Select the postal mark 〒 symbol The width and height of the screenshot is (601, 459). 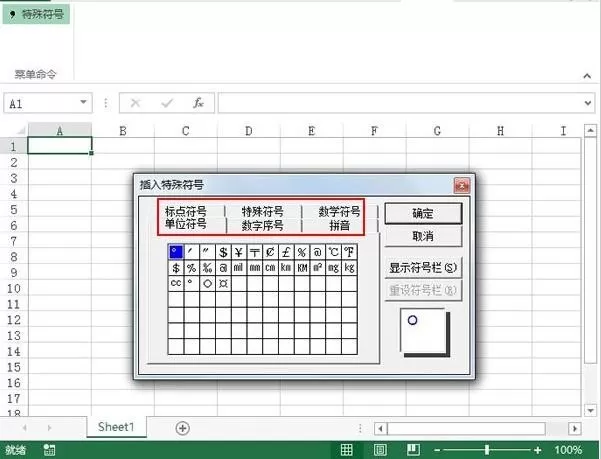coord(255,252)
